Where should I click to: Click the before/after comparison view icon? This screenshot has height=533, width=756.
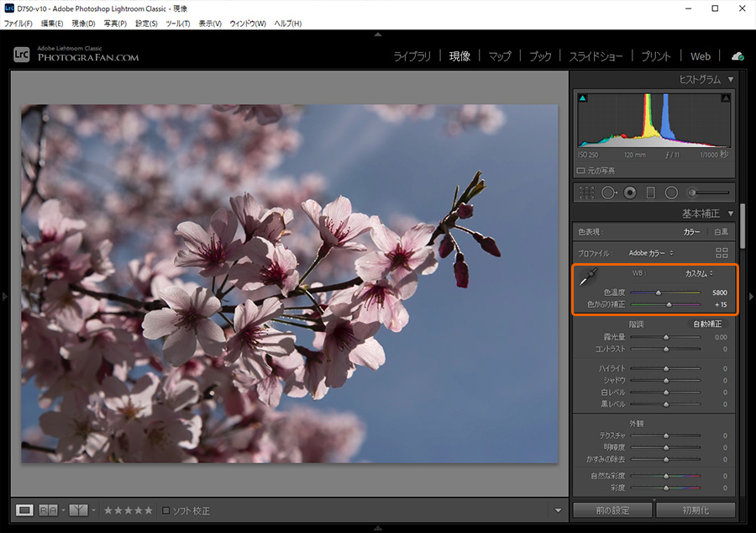(48, 509)
